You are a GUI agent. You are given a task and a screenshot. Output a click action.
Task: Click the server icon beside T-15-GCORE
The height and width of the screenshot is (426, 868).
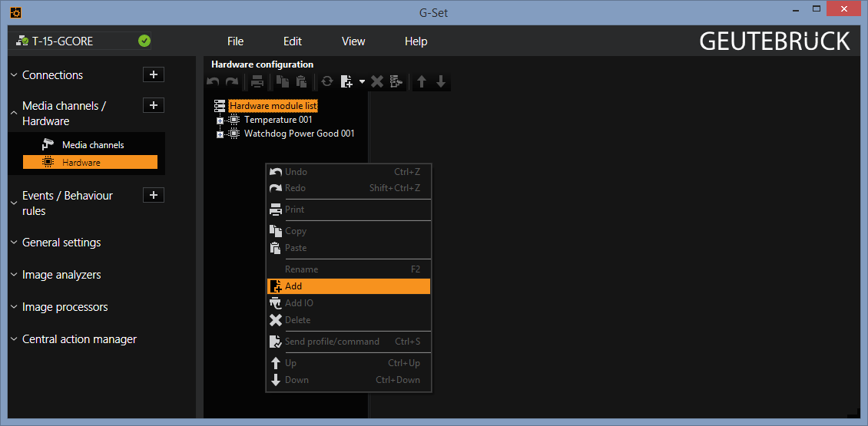23,41
